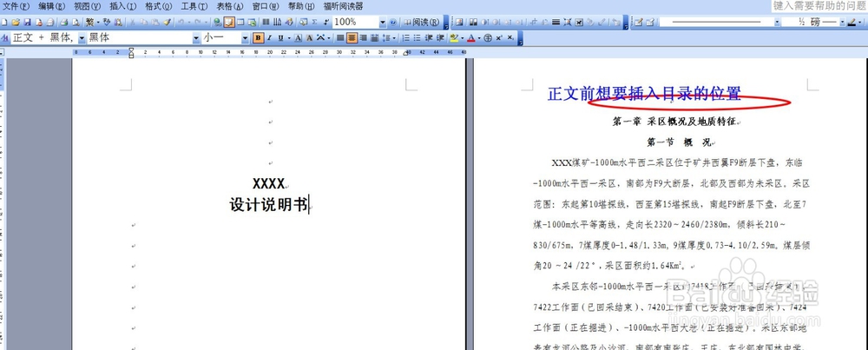Click the Σ sum icon
The width and height of the screenshot is (868, 350).
314,23
